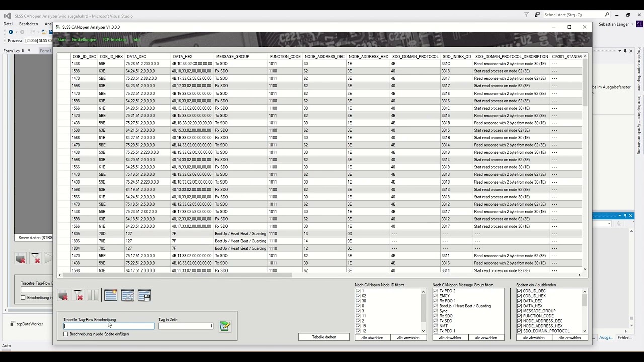This screenshot has height=362, width=644.
Task: Click the greyed pause columns icon
Action: (93, 296)
